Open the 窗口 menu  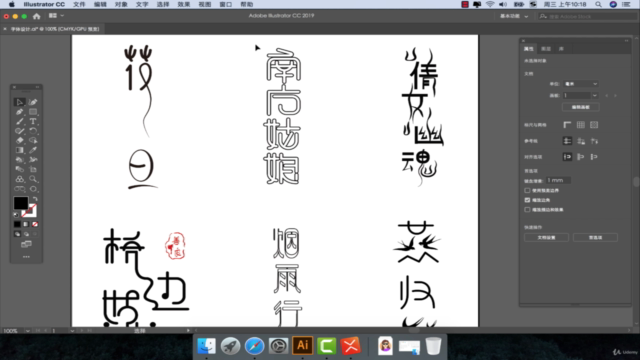point(226,4)
